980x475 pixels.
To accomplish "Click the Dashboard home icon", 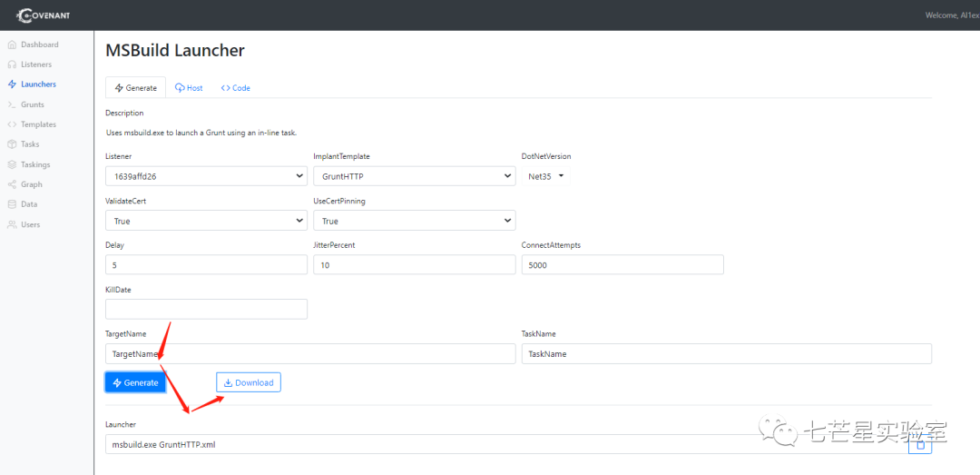I will click(x=12, y=45).
